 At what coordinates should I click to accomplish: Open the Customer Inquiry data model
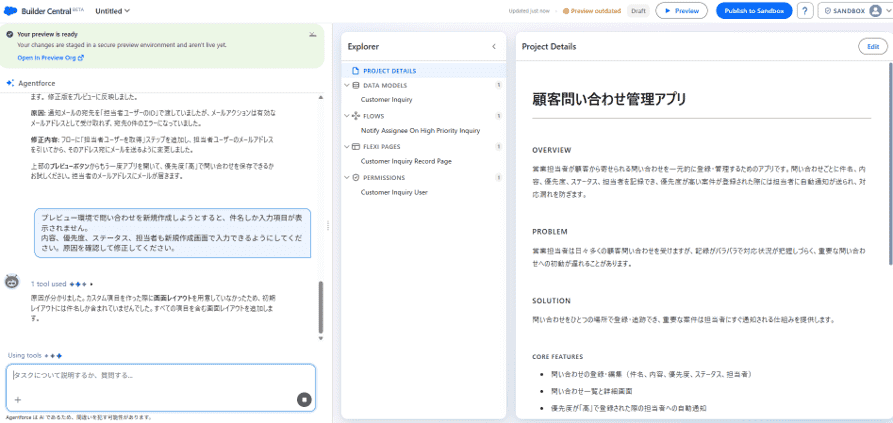coord(386,100)
